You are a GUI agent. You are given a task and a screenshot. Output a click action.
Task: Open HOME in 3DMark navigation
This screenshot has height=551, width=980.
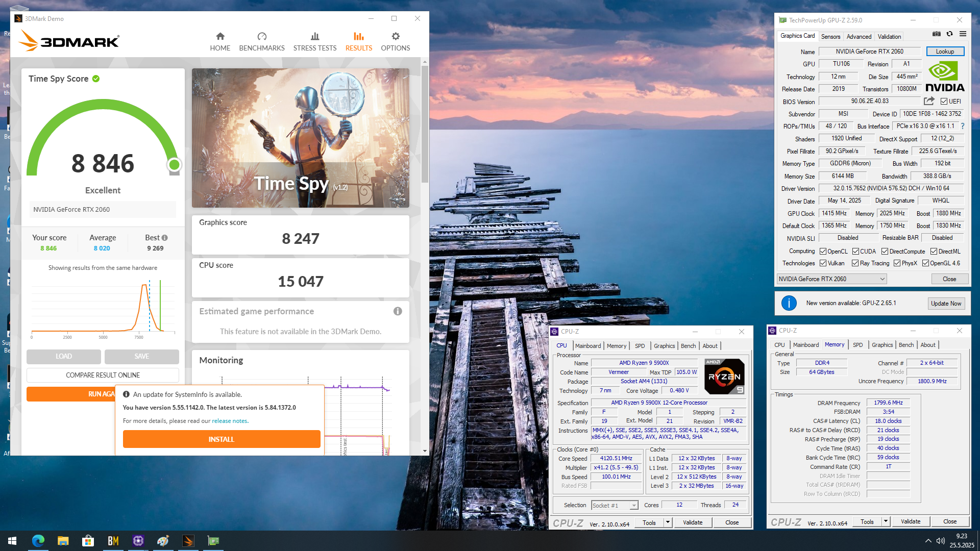tap(220, 42)
